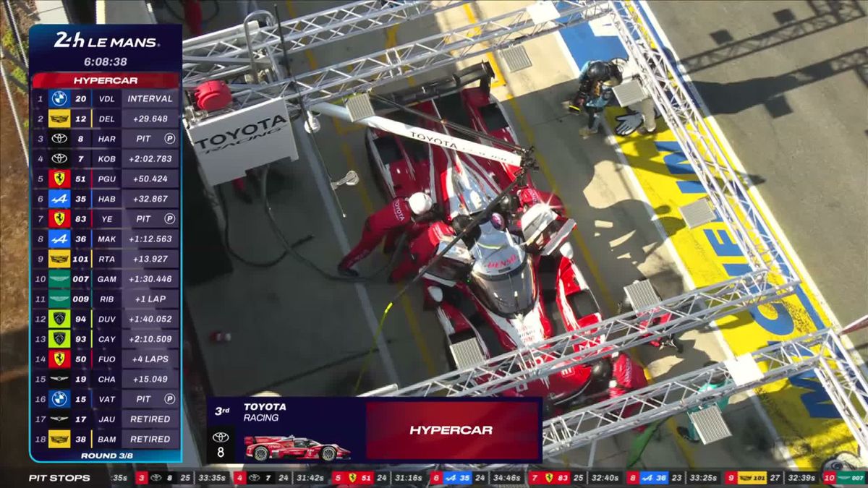Click the Ferrari logo beside car 51
868x488 pixels.
(x=59, y=179)
